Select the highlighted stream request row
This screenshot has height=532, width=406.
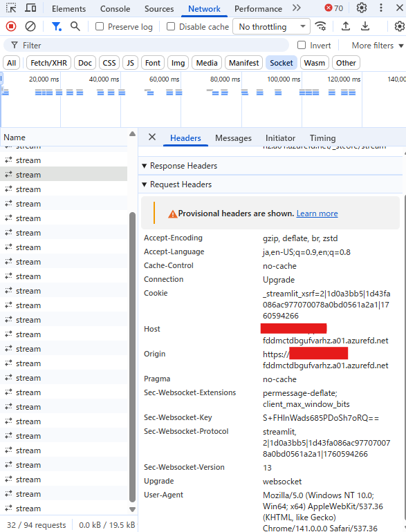tap(64, 175)
